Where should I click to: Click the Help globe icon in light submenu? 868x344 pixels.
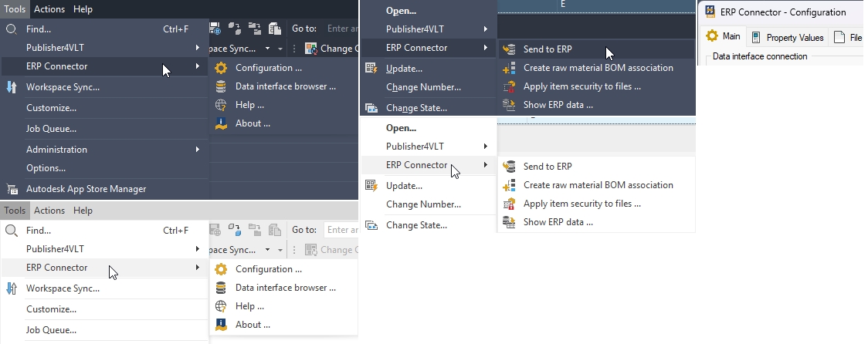click(x=221, y=306)
